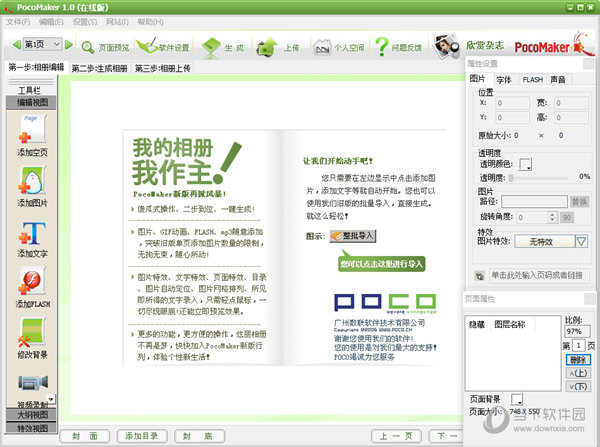Click 添加文字 add text tool
Viewport: 600px width, 447px height.
32,239
